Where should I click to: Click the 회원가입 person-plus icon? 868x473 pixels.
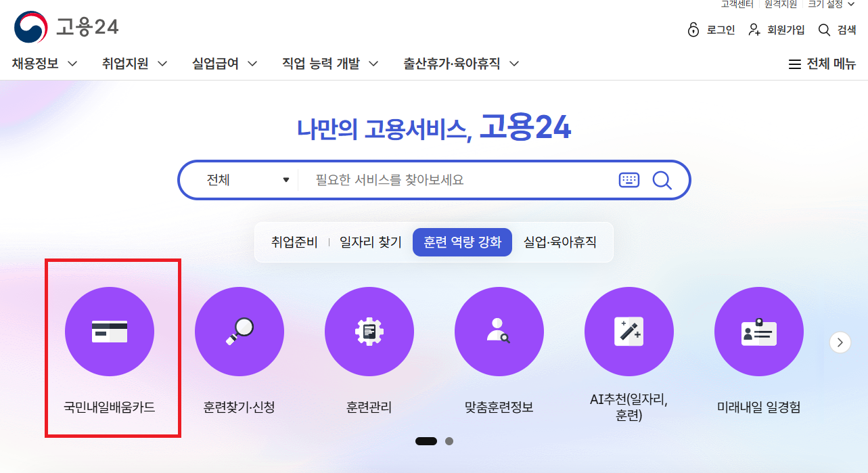point(754,30)
